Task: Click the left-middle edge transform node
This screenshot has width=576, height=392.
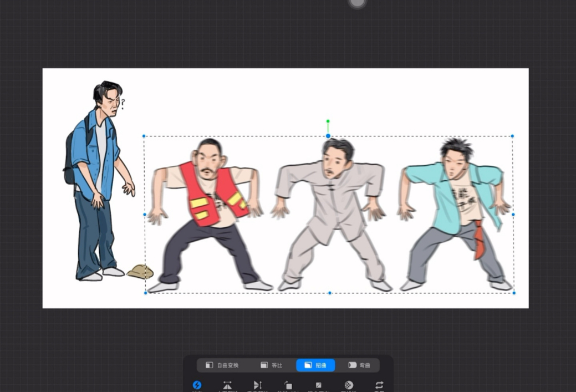Action: pyautogui.click(x=145, y=215)
